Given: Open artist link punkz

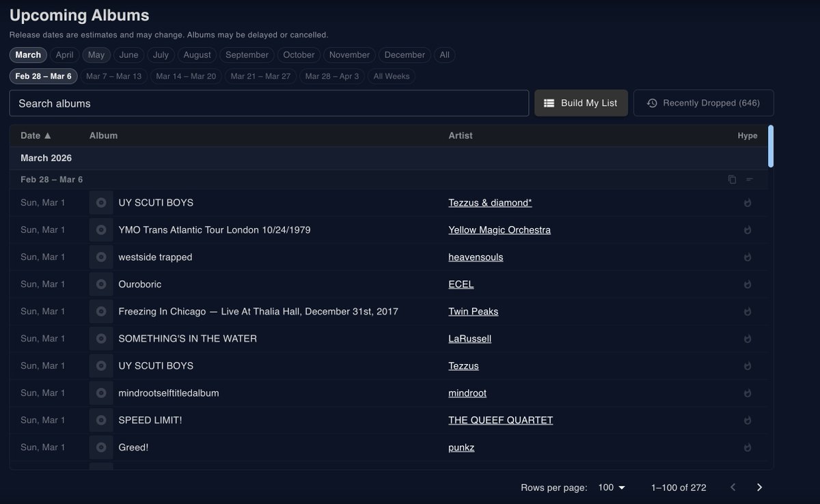Looking at the screenshot, I should (x=461, y=447).
